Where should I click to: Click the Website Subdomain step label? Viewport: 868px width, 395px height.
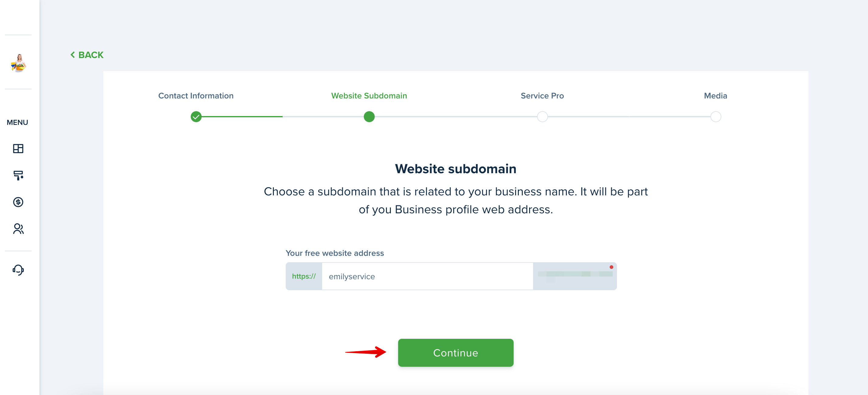[369, 96]
